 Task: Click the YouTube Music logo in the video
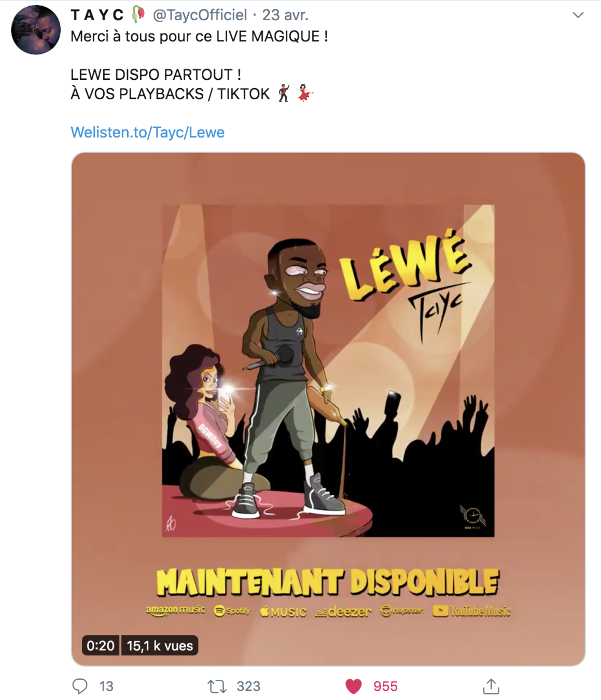(x=471, y=611)
